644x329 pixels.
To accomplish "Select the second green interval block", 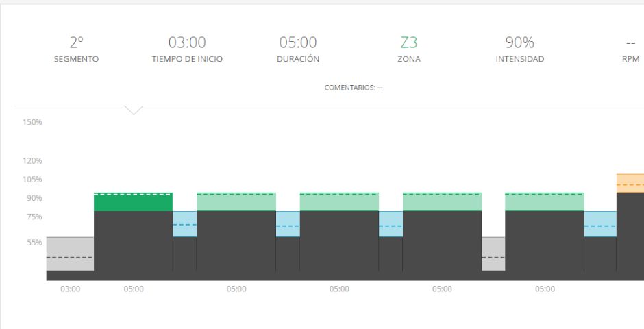I will pos(236,202).
